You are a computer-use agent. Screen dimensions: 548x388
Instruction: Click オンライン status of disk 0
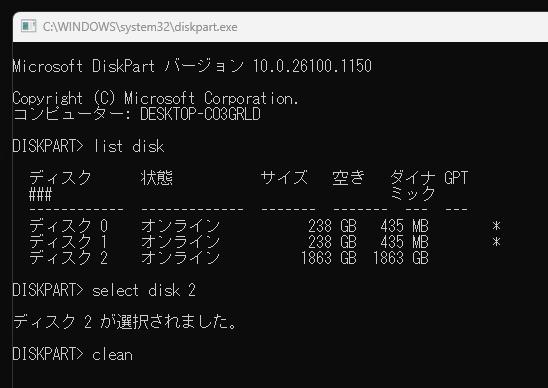click(x=180, y=225)
